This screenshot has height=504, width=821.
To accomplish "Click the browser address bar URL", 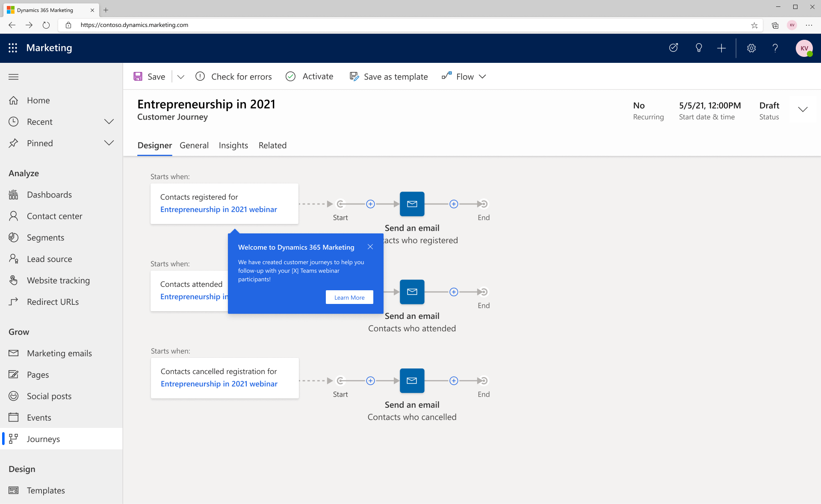I will click(x=134, y=25).
